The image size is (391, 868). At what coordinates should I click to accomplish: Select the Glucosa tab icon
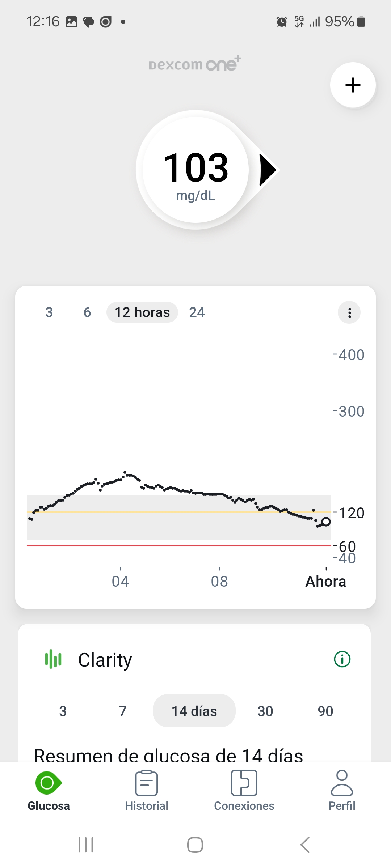click(x=49, y=783)
